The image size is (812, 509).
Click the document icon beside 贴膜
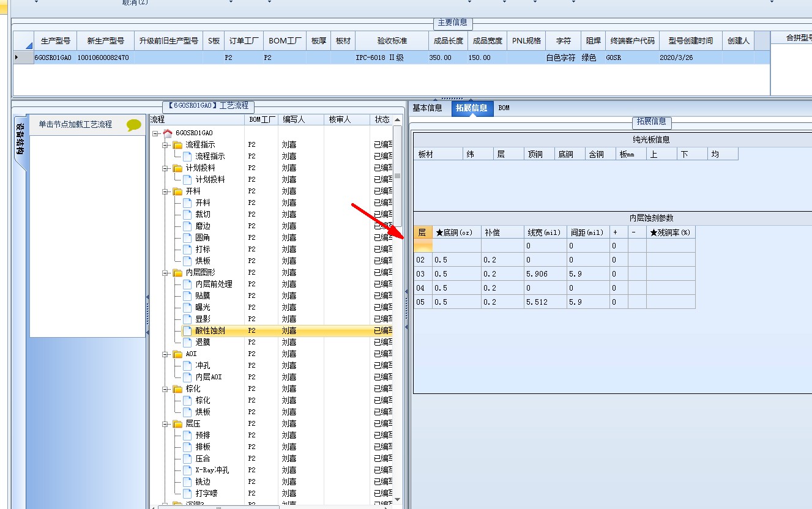pyautogui.click(x=187, y=295)
